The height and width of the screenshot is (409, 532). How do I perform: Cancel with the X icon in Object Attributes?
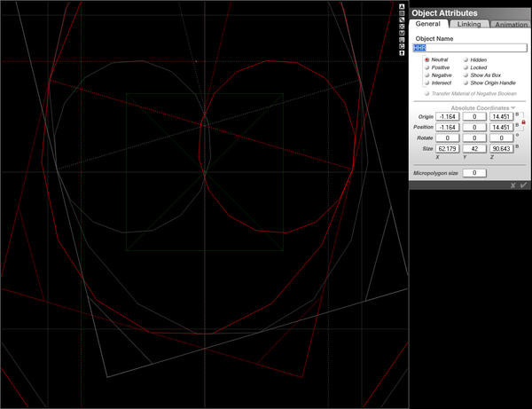(x=513, y=185)
